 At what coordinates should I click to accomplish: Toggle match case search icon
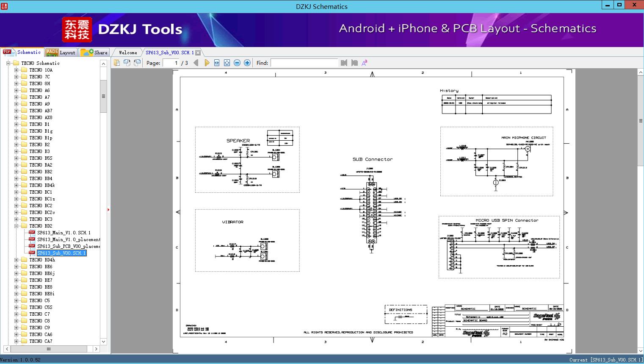365,63
